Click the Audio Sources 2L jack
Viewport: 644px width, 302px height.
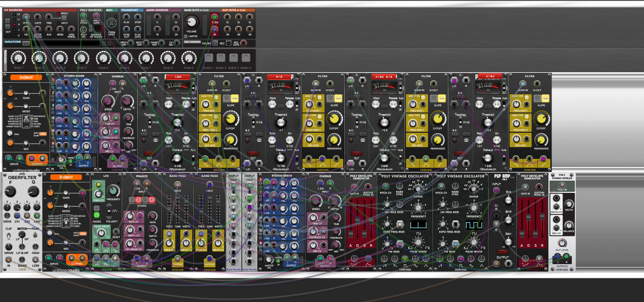(x=176, y=17)
